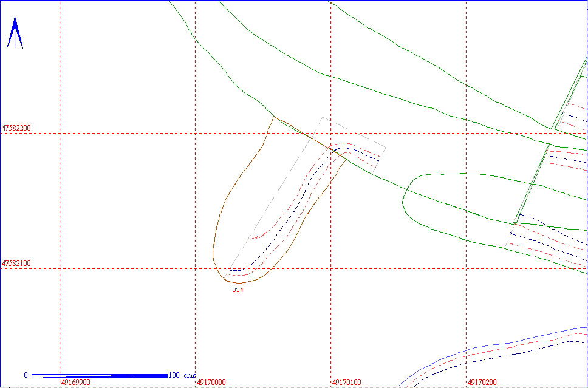This screenshot has width=588, height=388.
Task: Click the easting label 49170100
Action: coord(346,383)
